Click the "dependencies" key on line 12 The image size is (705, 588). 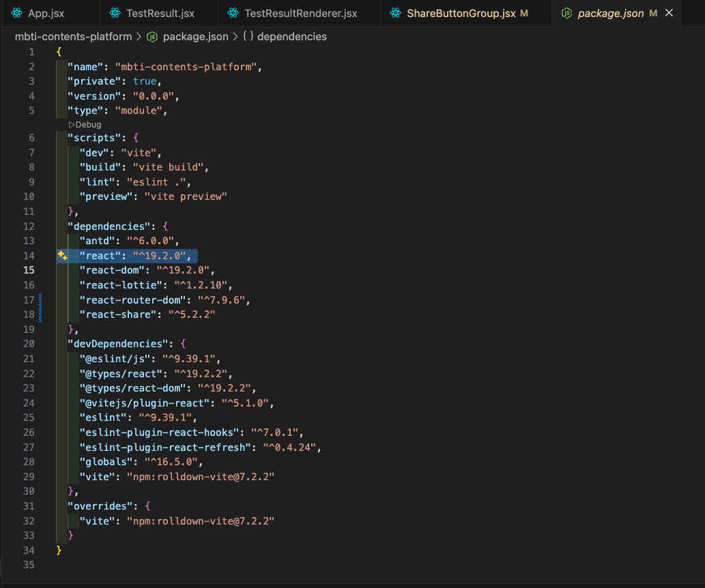point(109,226)
